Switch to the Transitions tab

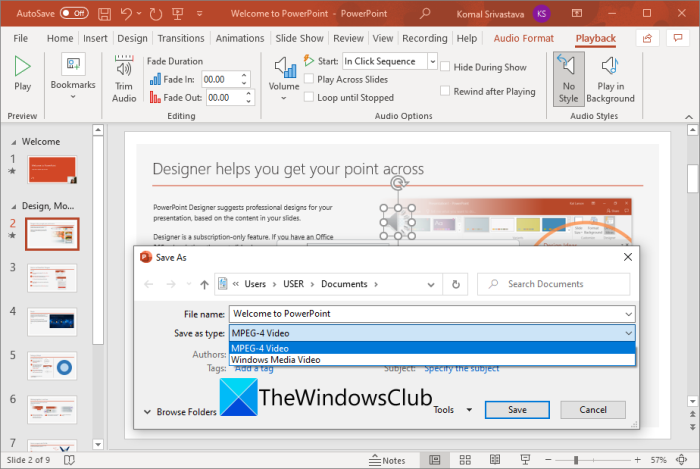coord(181,38)
